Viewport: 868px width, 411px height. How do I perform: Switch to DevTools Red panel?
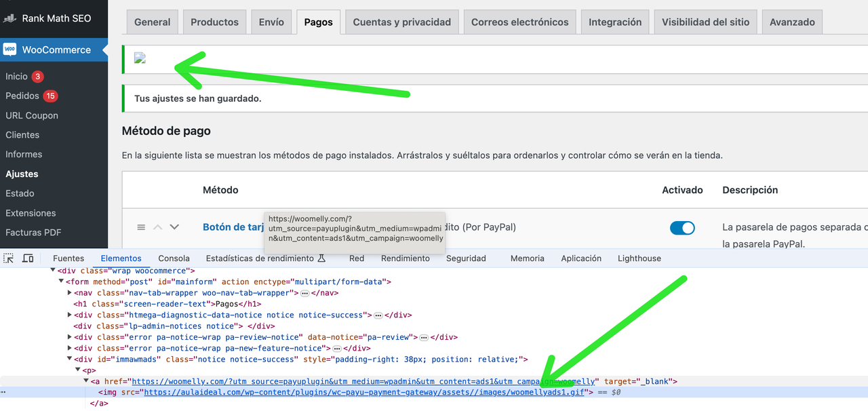click(x=357, y=258)
